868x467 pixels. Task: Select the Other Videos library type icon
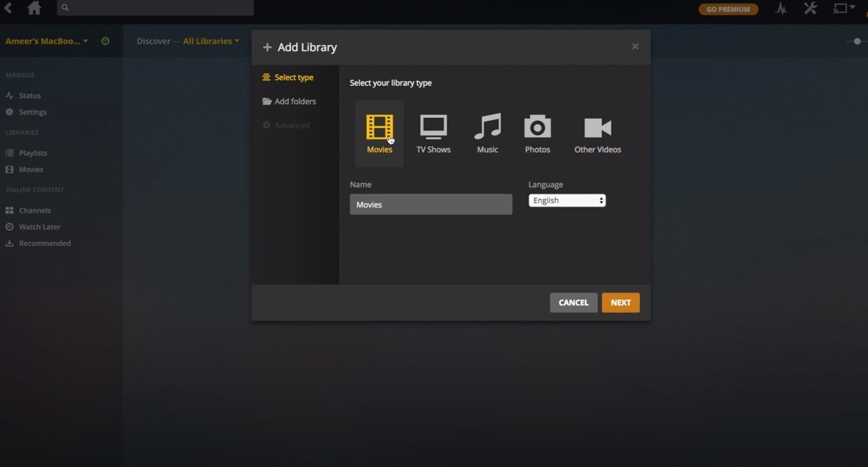point(597,129)
